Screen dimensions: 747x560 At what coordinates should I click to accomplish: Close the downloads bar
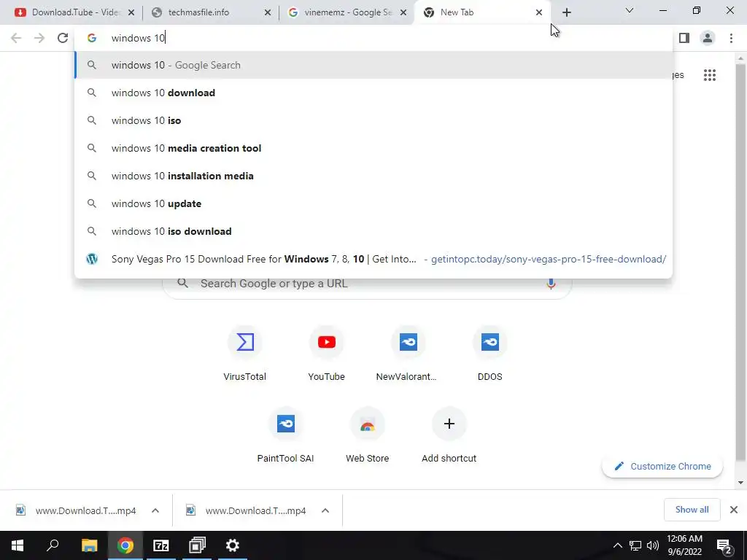click(x=734, y=510)
